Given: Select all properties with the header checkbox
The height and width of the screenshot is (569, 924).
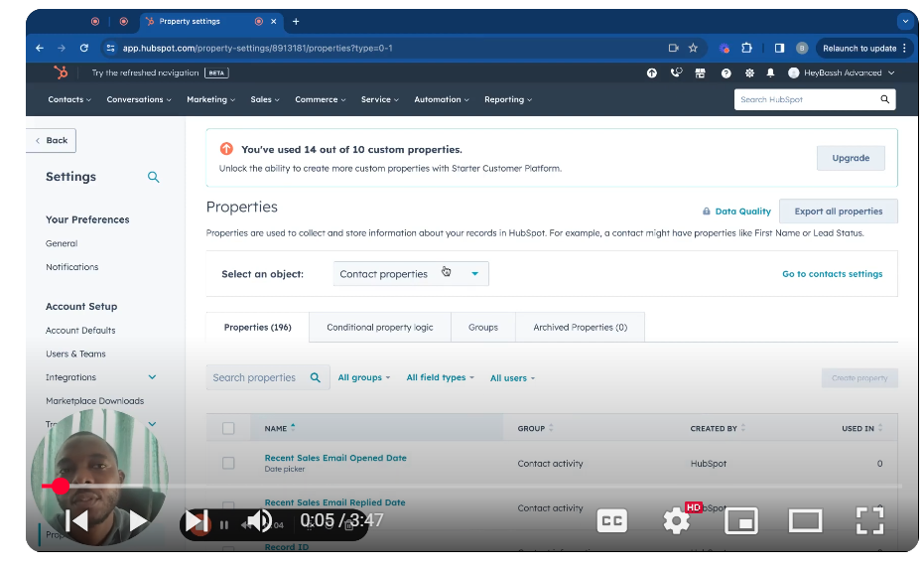Looking at the screenshot, I should (x=228, y=429).
